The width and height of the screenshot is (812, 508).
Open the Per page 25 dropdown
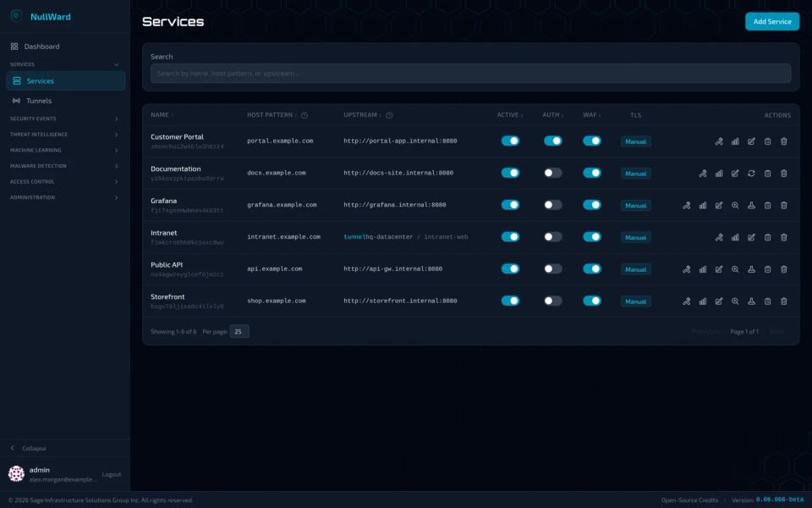239,331
